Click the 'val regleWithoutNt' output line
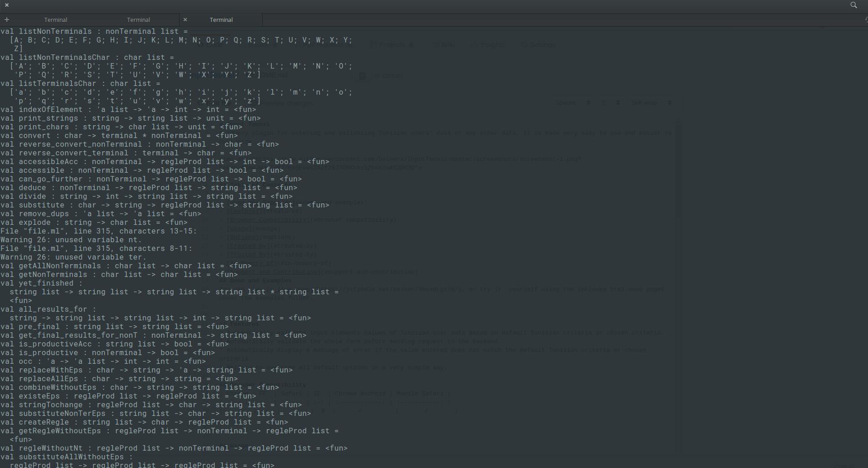Screen dimensions: 868x468 174,448
